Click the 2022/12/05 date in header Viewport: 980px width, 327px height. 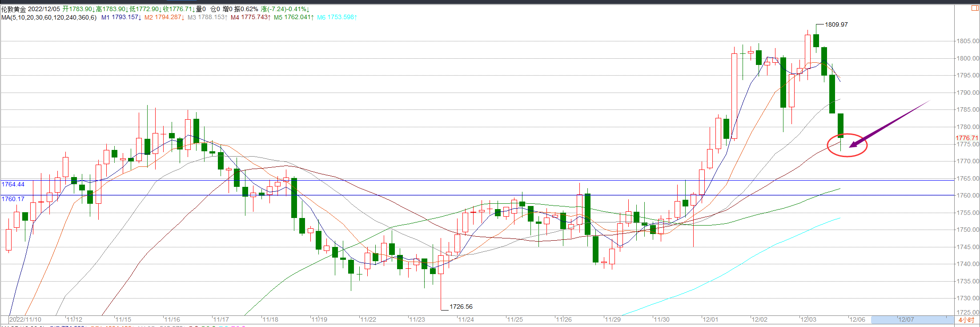pos(44,9)
